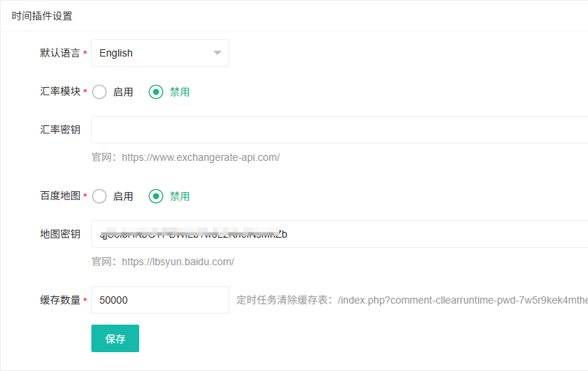Click the 汇率模块 field label
588x371 pixels.
pyautogui.click(x=60, y=92)
